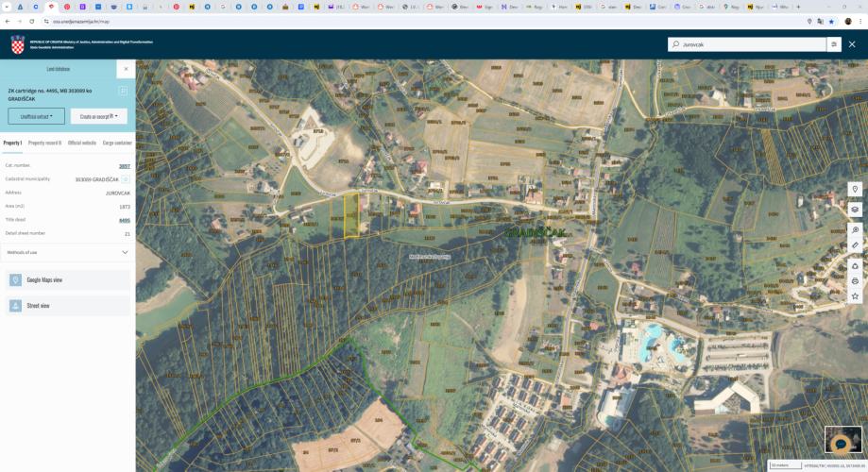Open the search filter options icon
868x472 pixels.
click(x=834, y=44)
